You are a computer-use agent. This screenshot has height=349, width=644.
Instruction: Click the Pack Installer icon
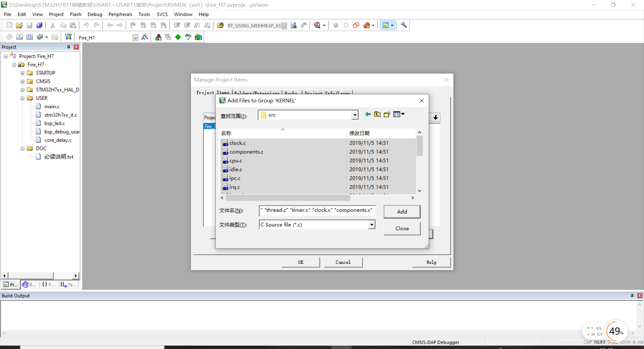pos(198,37)
